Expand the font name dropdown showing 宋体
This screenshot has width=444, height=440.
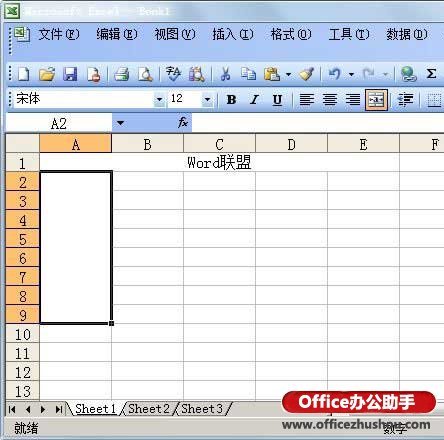[159, 99]
